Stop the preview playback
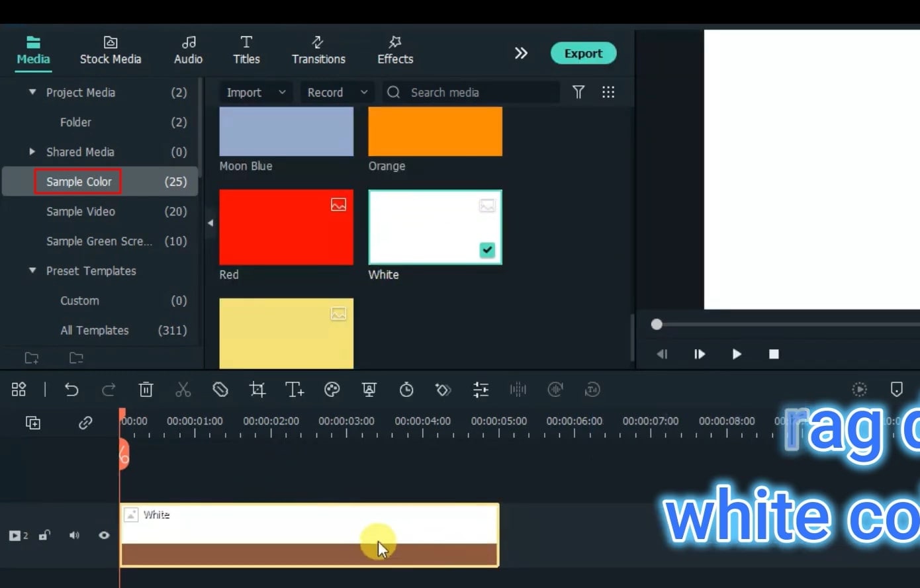The image size is (920, 588). click(x=774, y=354)
